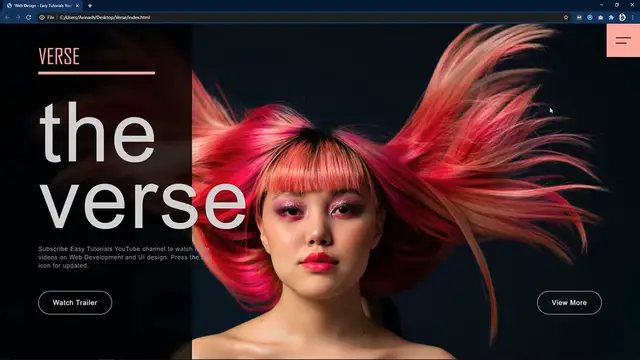Click the View More button
Viewport: 640px width, 360px height.
pyautogui.click(x=569, y=302)
